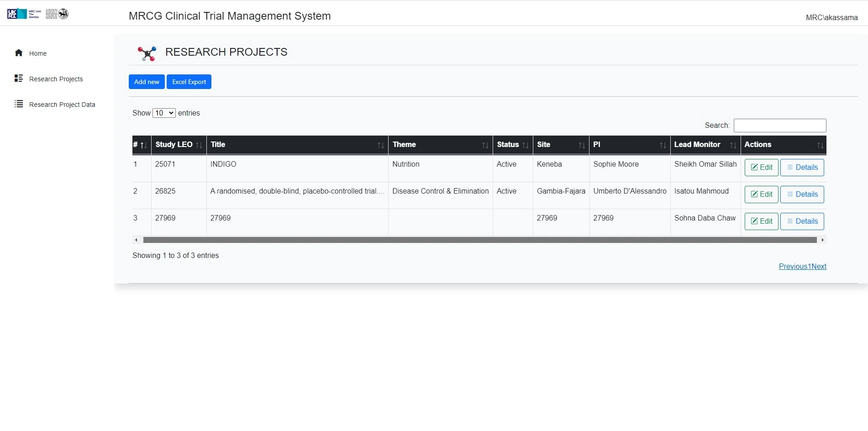The width and height of the screenshot is (868, 431).
Task: Open the Show entries dropdown
Action: 164,113
